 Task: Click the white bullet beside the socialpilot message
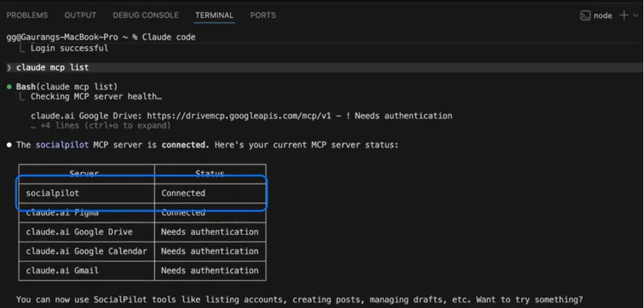coord(9,145)
